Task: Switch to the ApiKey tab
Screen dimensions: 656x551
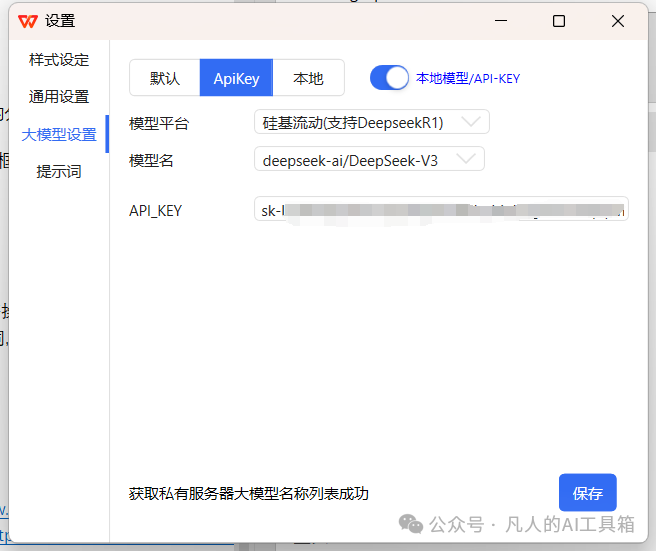Action: [x=236, y=78]
